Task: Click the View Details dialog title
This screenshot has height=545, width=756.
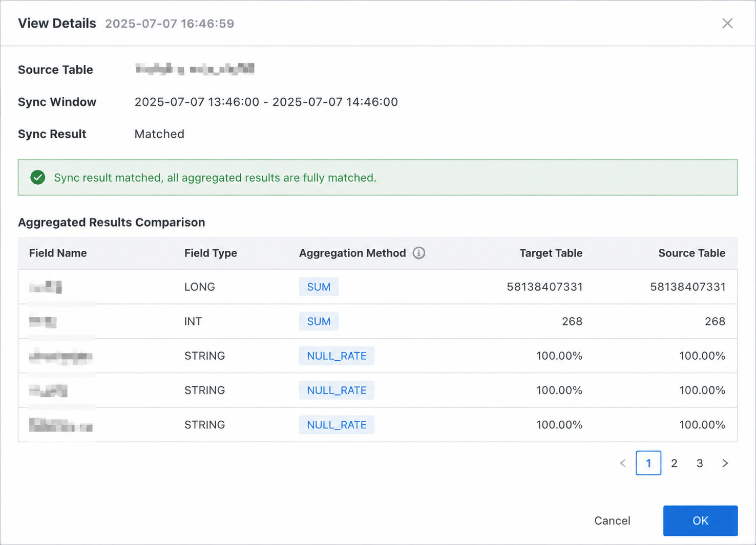Action: click(x=57, y=24)
